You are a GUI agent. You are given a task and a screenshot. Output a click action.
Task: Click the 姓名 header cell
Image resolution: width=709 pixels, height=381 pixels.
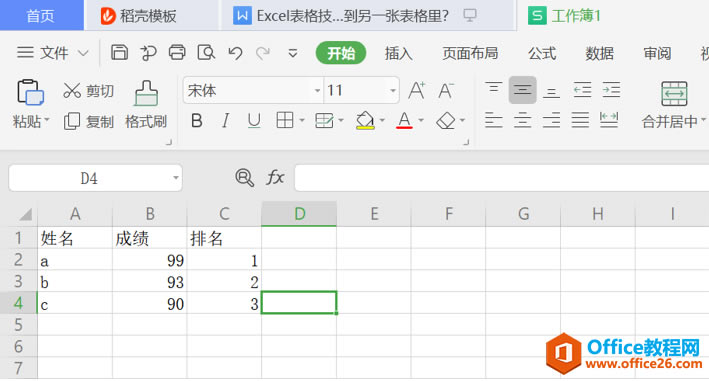[x=75, y=238]
